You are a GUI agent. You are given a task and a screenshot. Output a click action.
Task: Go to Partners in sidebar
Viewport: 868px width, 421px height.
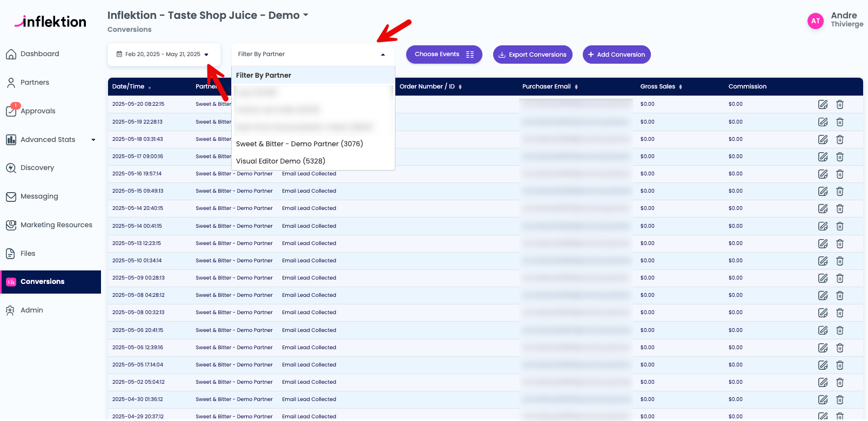[35, 83]
